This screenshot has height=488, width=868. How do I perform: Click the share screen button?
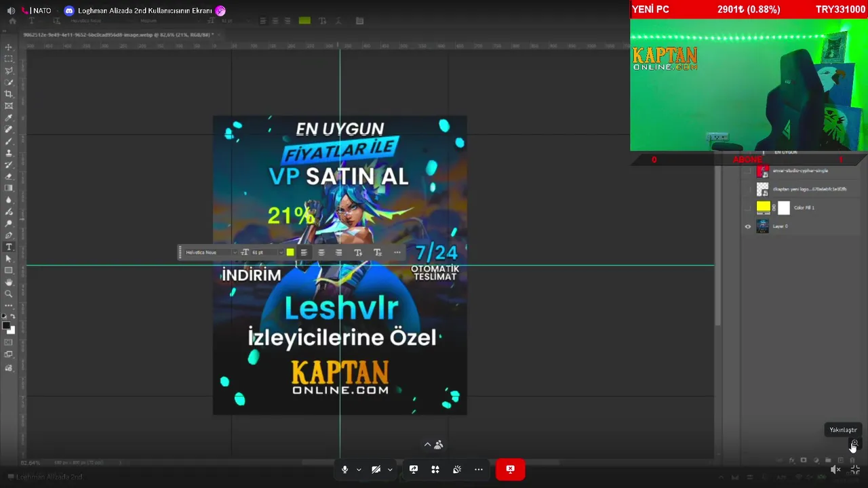(414, 469)
